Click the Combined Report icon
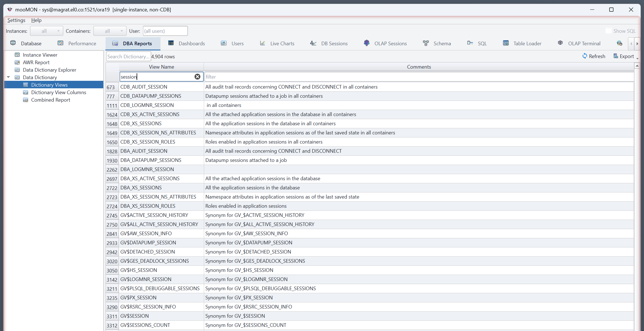Viewport: 644px width, 331px height. [x=26, y=100]
